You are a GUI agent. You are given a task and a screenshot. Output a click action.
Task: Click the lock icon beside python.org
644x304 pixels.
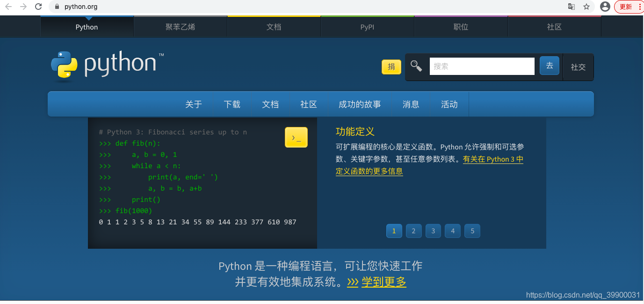pos(57,7)
